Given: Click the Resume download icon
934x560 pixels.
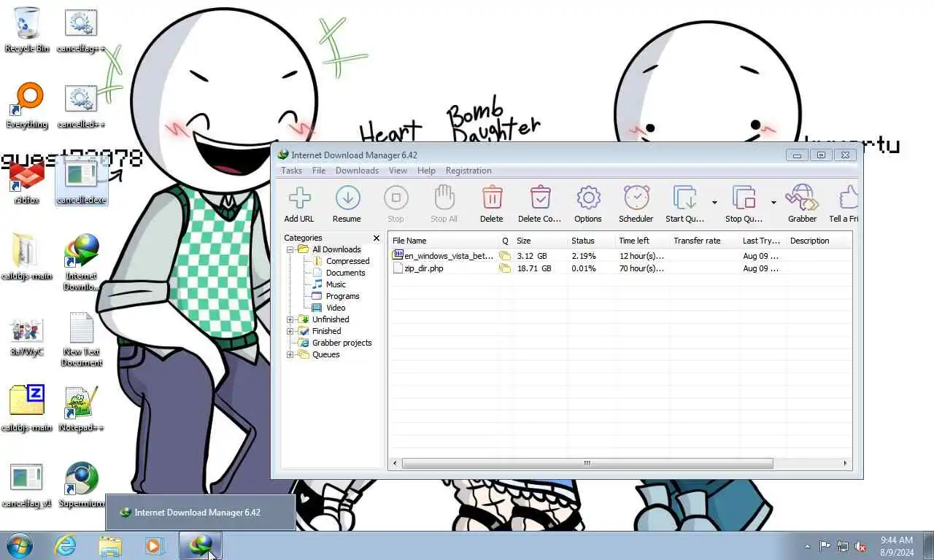Looking at the screenshot, I should [x=347, y=204].
